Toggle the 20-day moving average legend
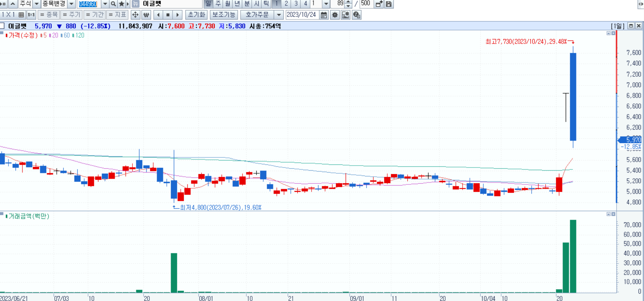 [54, 35]
